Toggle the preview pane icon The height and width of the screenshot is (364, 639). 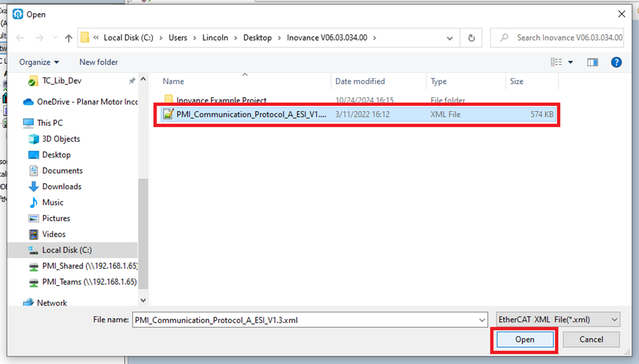tap(592, 62)
